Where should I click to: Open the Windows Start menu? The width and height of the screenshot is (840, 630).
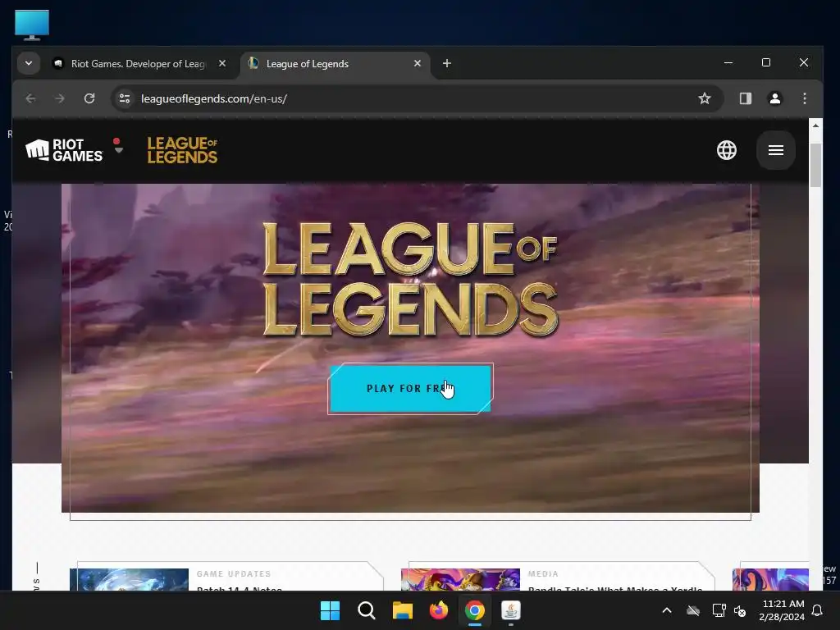click(x=330, y=610)
